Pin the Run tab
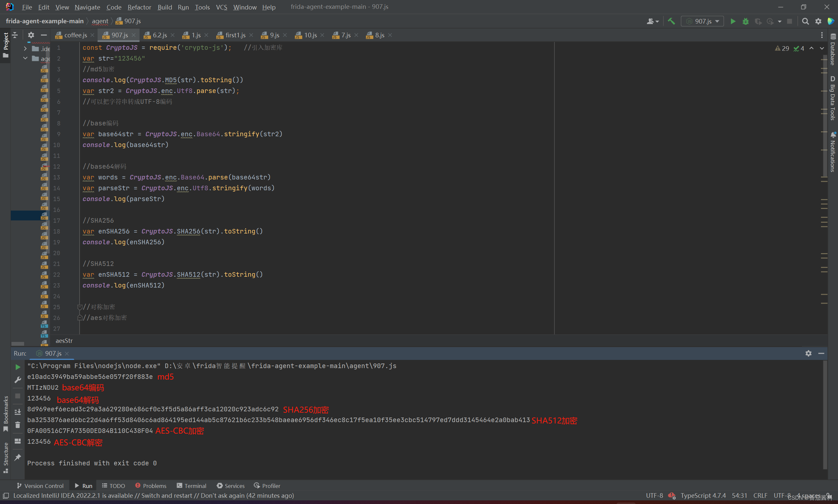This screenshot has height=504, width=838. coord(18,457)
